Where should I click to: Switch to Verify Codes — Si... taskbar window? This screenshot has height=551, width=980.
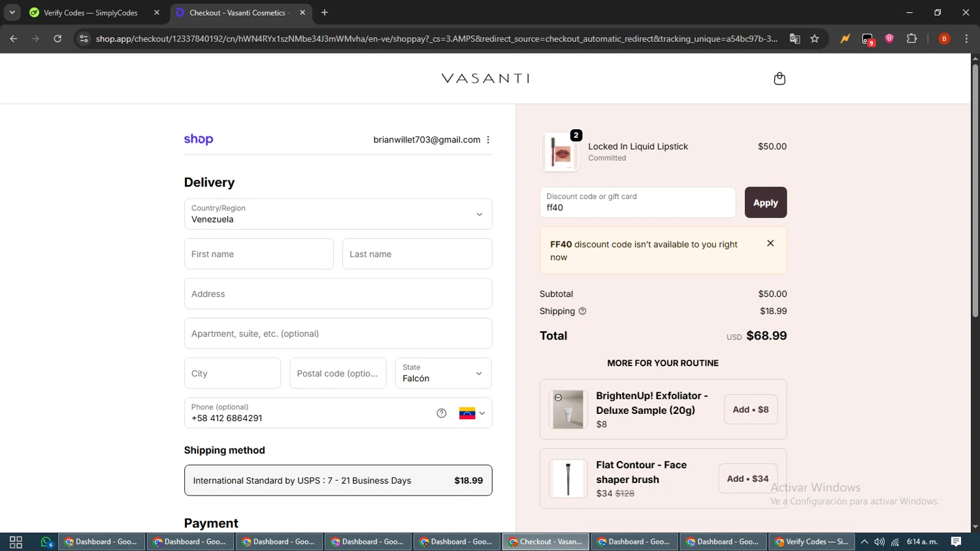pos(812,542)
